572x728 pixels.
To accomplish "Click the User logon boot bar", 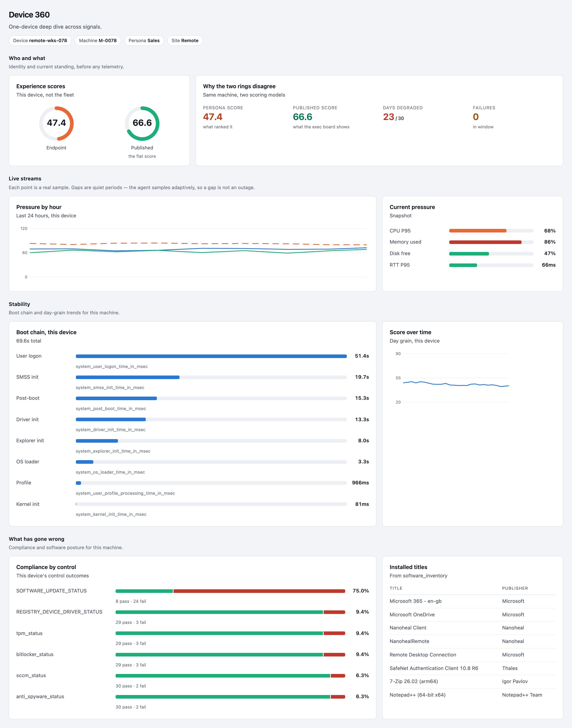I will (211, 356).
